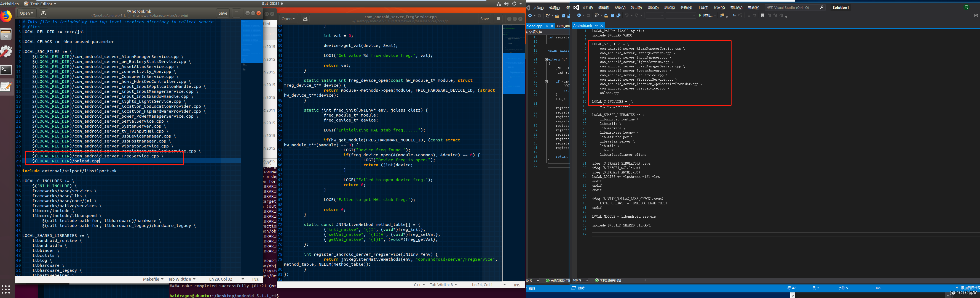Open Tab Width dropdown in Android.mk editor
Screen dimensions: 980x298
[x=182, y=279]
